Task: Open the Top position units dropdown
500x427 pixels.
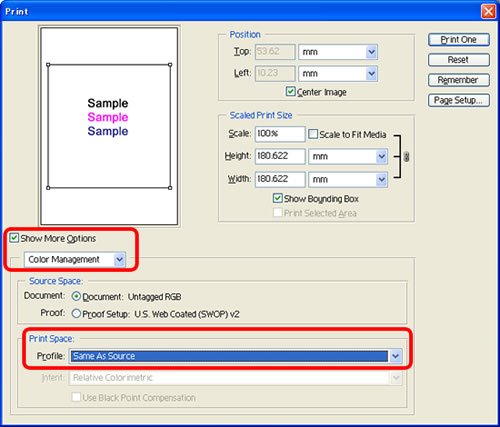Action: [338, 52]
